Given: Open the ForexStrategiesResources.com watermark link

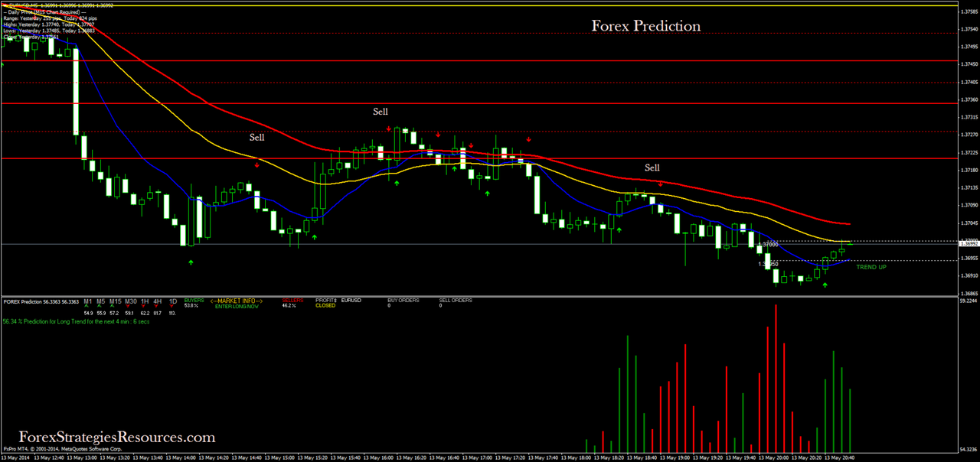Looking at the screenshot, I should pyautogui.click(x=117, y=437).
